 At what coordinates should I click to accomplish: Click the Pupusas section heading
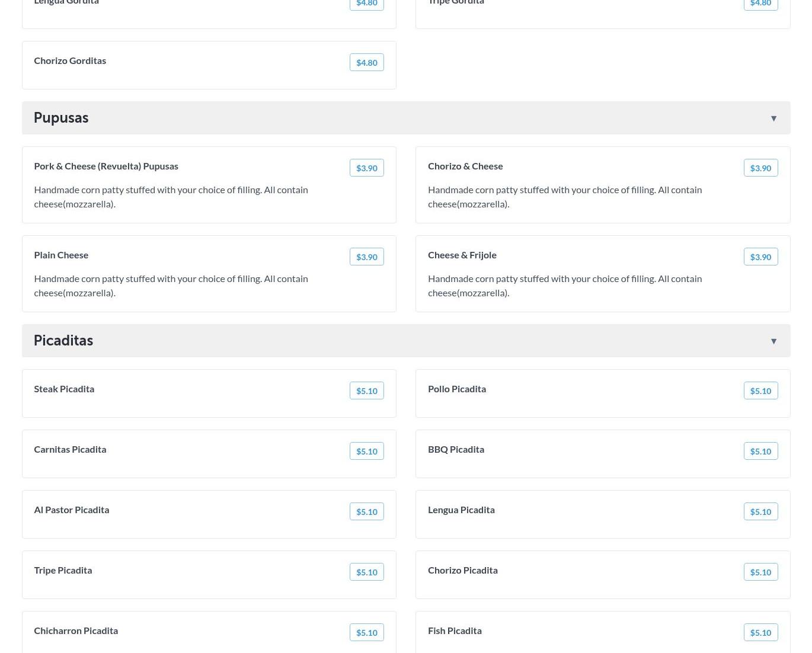61,118
